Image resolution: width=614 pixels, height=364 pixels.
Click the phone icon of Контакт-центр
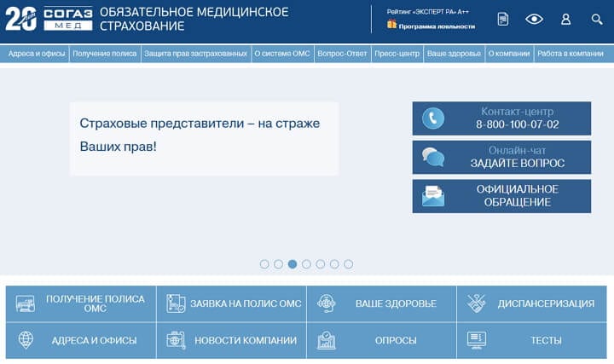point(433,118)
